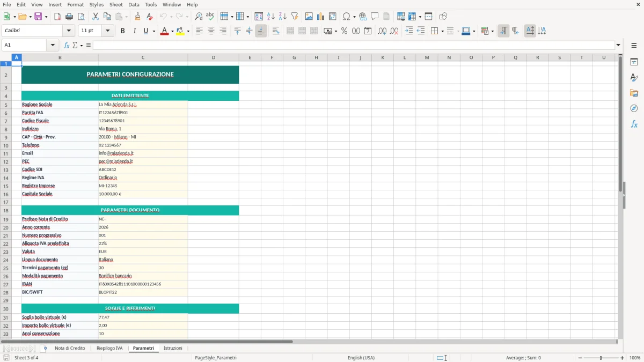This screenshot has height=362, width=644.
Task: Open the Select Function dropdown arrow
Action: pos(81,45)
